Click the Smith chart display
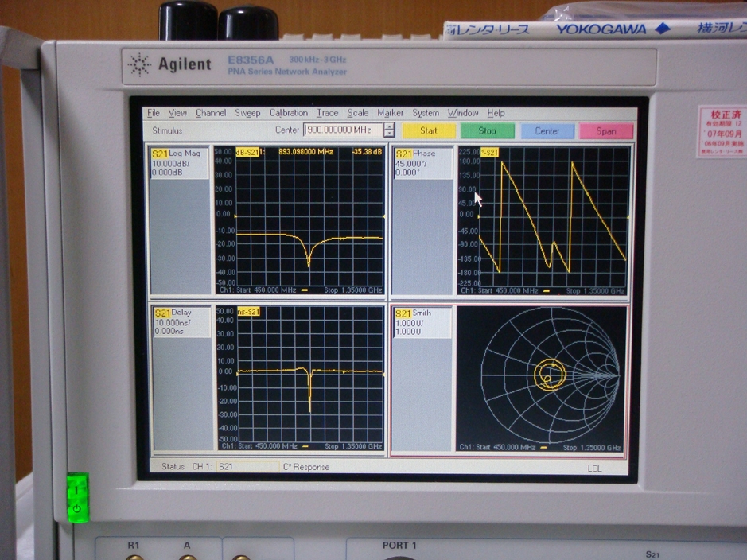Image resolution: width=747 pixels, height=560 pixels. click(550, 375)
